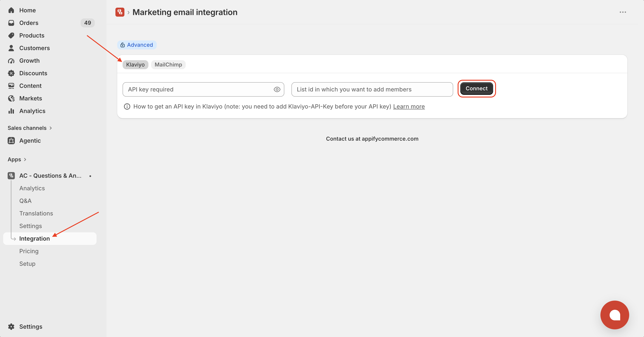
Task: Open the Setup submenu item
Action: click(x=27, y=264)
